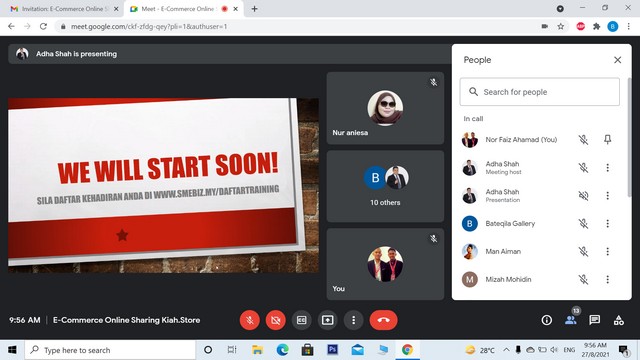This screenshot has height=360, width=640.
Task: Toggle the camera button in the bottom bar
Action: (x=276, y=320)
